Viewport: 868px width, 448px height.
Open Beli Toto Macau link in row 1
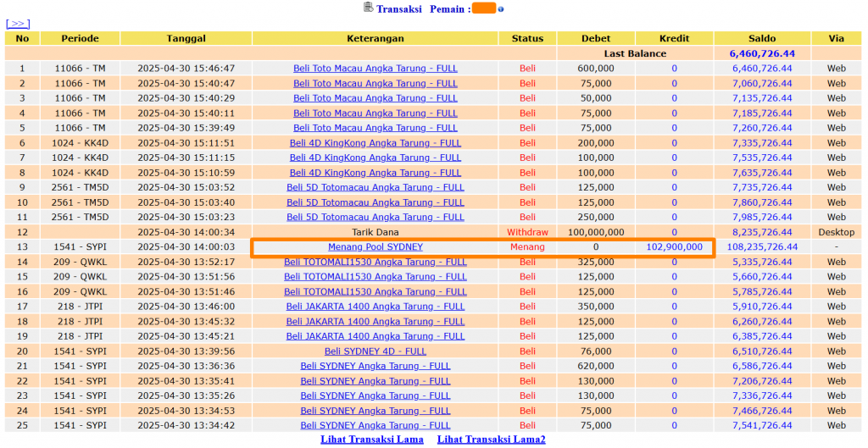(x=376, y=69)
